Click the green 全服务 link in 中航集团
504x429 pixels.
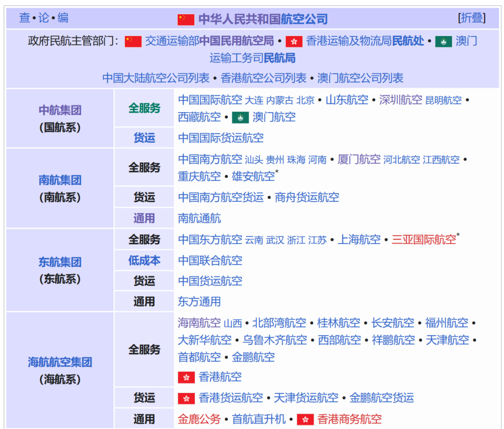144,108
